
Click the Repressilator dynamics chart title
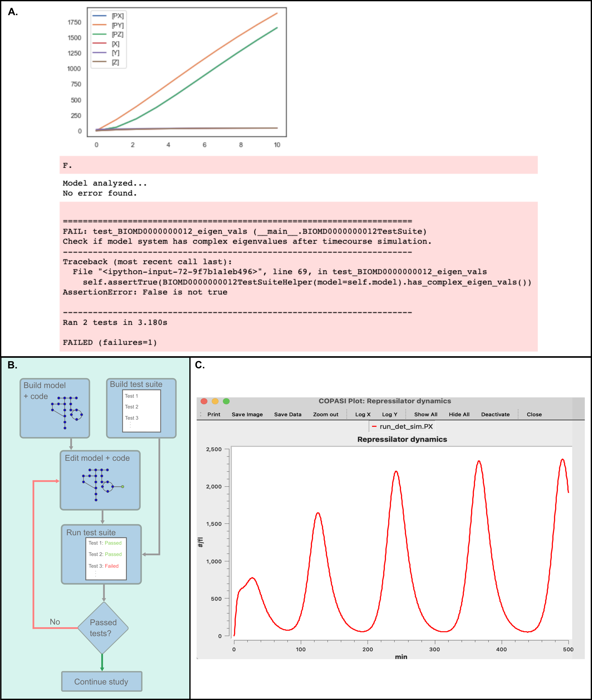pos(402,439)
